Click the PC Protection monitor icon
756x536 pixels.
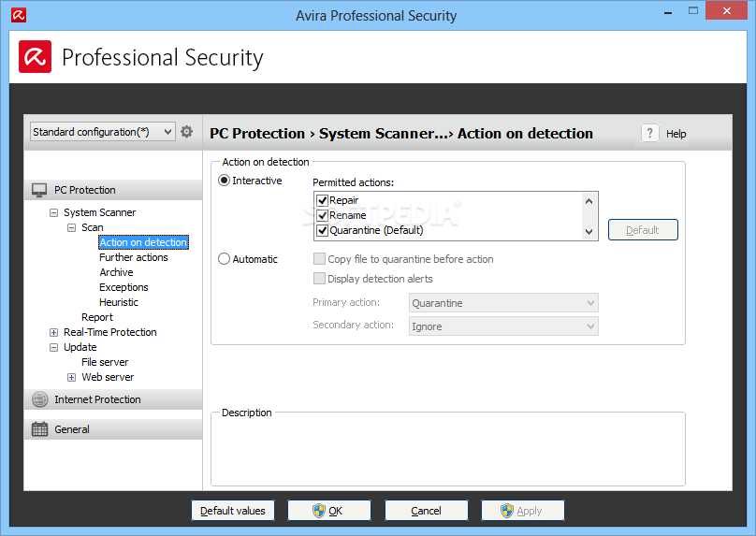(39, 190)
